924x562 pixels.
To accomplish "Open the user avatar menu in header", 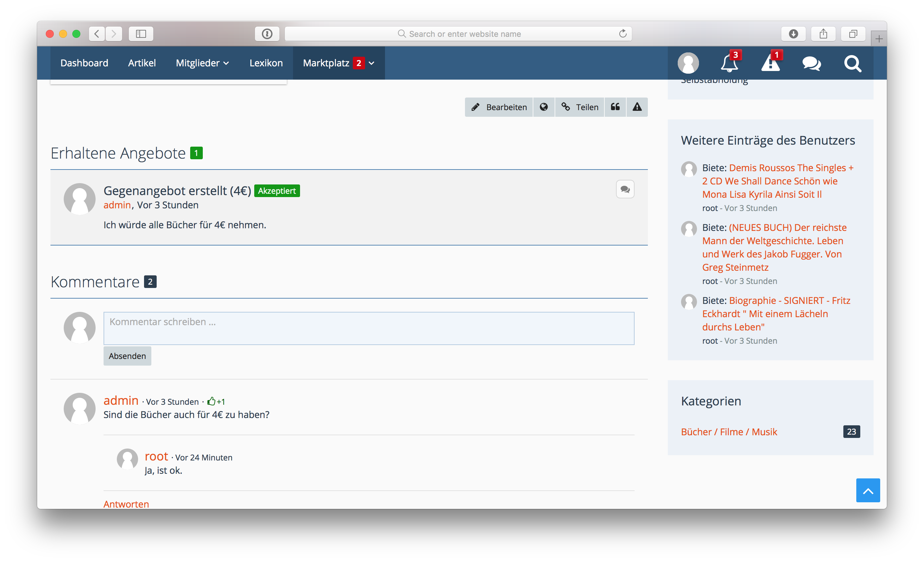I will [688, 63].
